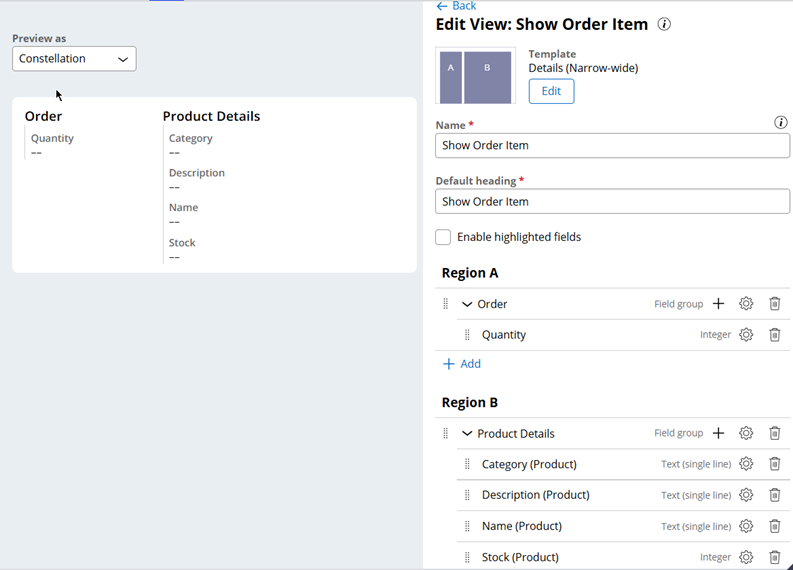793x570 pixels.
Task: Add a field to Product Details group
Action: (718, 433)
